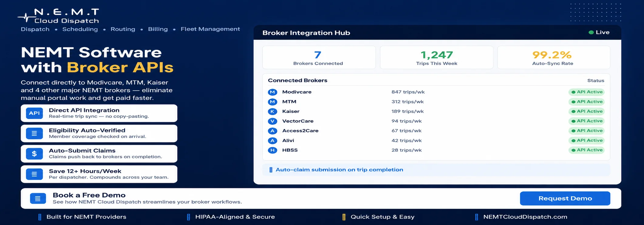Click the Connected Brokers section heading

point(298,80)
